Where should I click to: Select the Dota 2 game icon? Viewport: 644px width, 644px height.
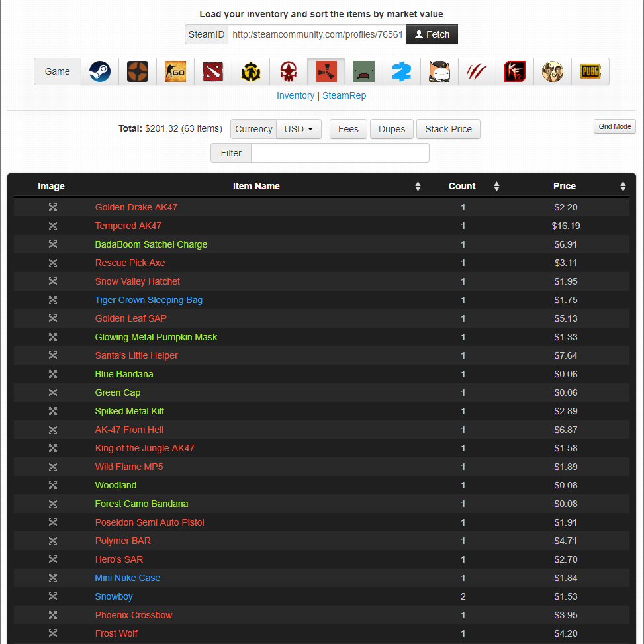(x=213, y=71)
